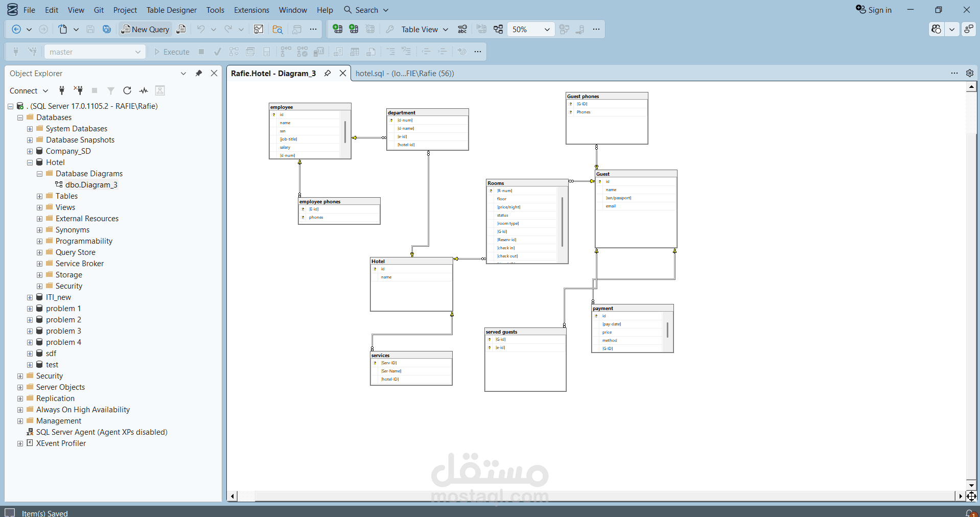
Task: Open the Git menu
Action: [99, 10]
